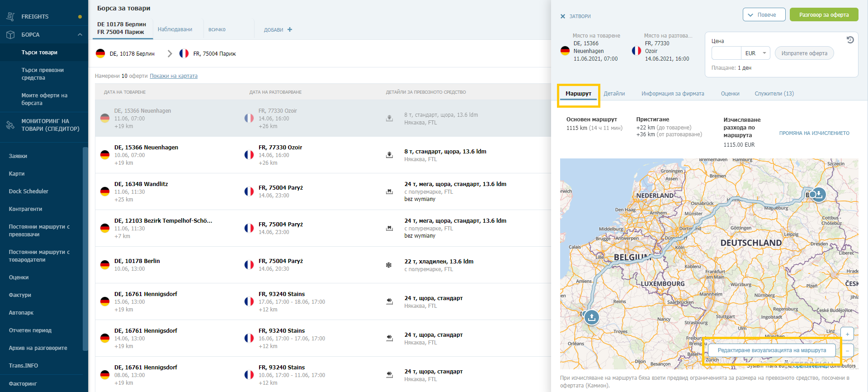Open the Оценки tab in panel

tap(730, 94)
